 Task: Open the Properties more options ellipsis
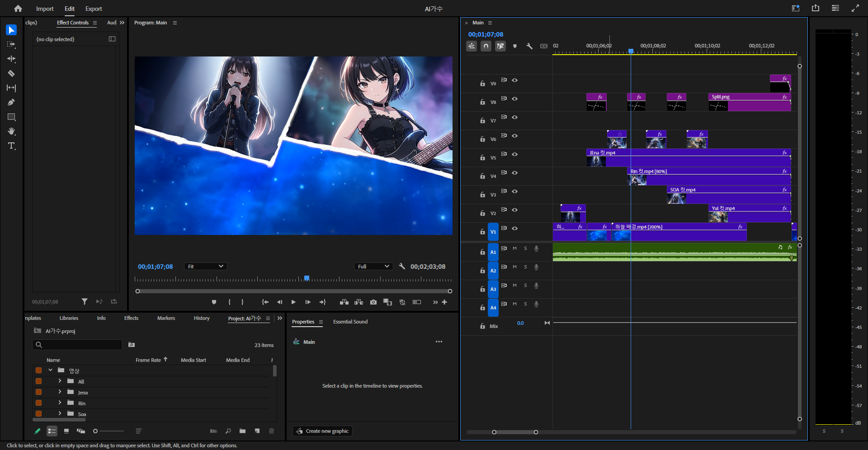(439, 342)
